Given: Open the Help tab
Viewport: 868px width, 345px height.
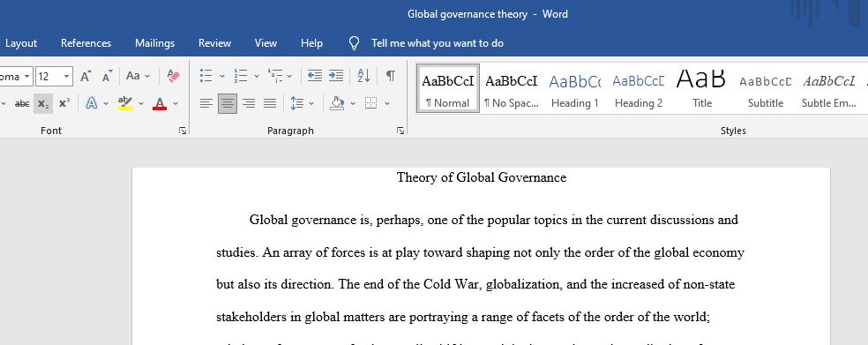Looking at the screenshot, I should 311,43.
